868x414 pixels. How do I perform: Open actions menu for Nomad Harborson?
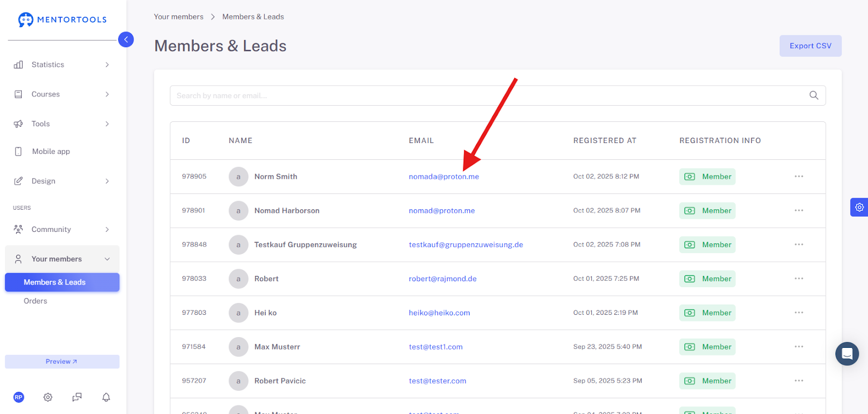799,211
